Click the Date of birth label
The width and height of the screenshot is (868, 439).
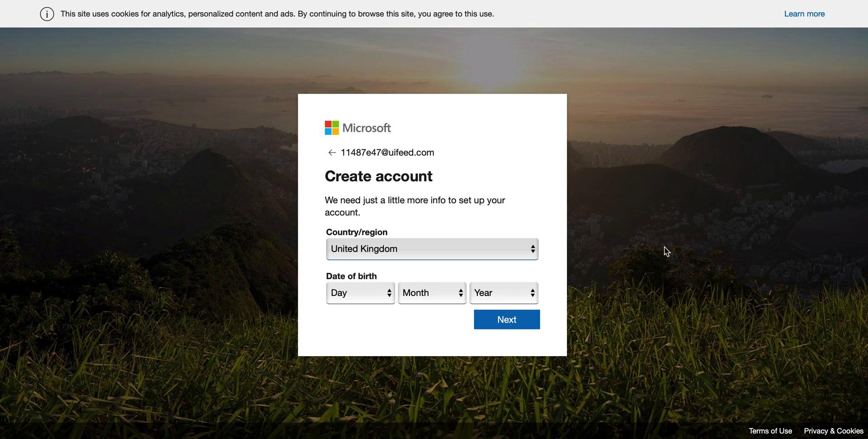pos(351,276)
